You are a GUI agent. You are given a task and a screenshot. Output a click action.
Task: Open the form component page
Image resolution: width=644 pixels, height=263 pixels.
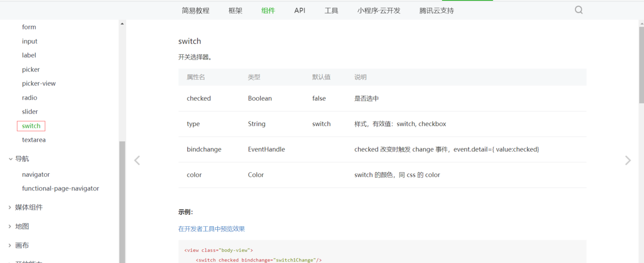(x=29, y=27)
